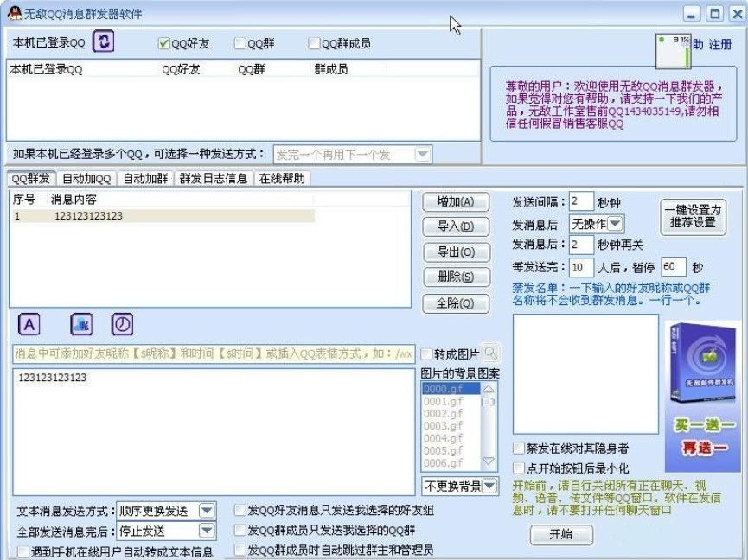Enable 发QQ群成员时自动跳过群主和管理员
This screenshot has height=560, width=748.
pyautogui.click(x=240, y=550)
